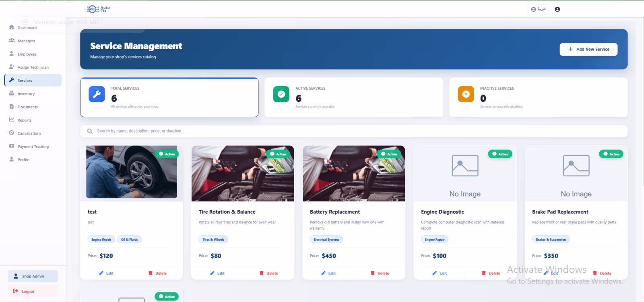Click the Cancellations ban icon
The width and height of the screenshot is (644, 302).
[x=12, y=133]
